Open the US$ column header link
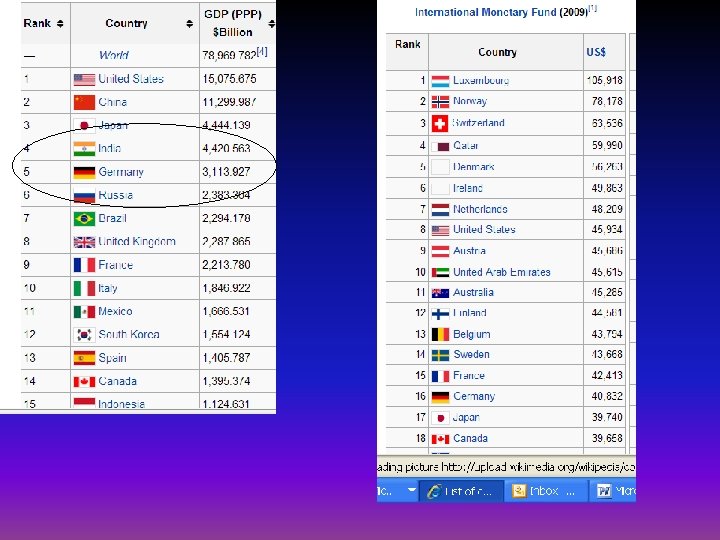Viewport: 720px width, 540px height. pos(596,52)
